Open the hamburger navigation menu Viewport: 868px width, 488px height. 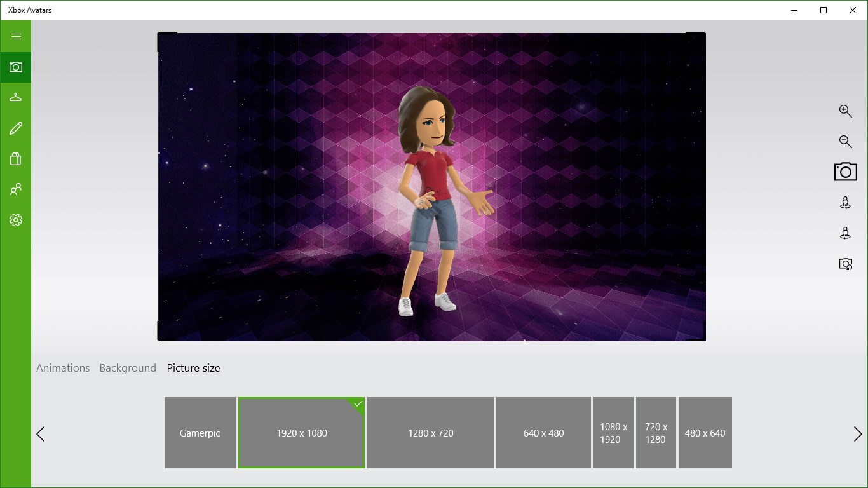[x=15, y=36]
